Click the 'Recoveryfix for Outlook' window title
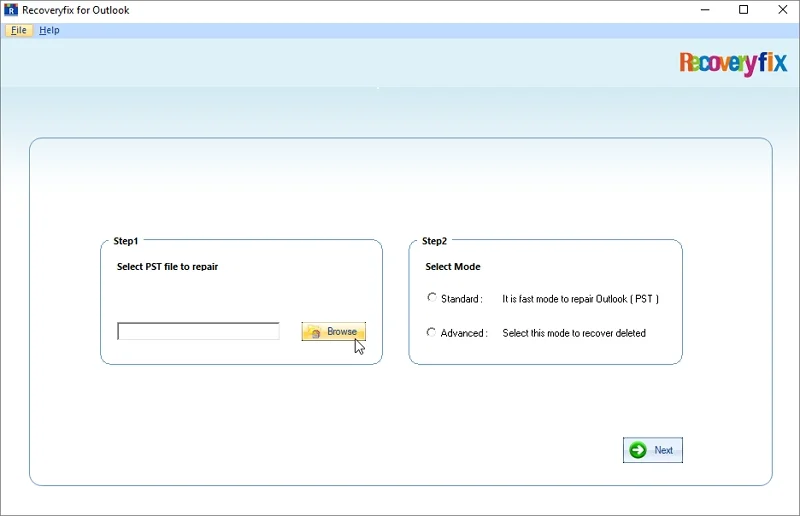 tap(76, 10)
